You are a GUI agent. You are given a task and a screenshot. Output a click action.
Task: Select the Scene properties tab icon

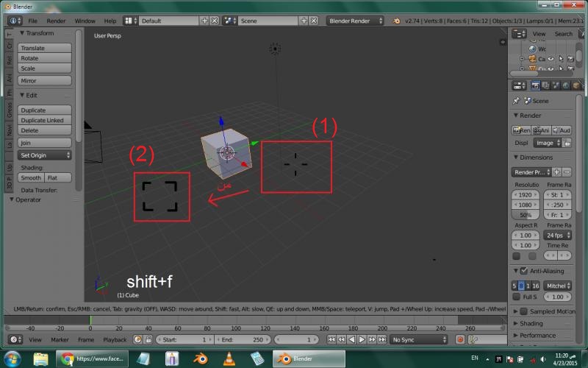(556, 85)
